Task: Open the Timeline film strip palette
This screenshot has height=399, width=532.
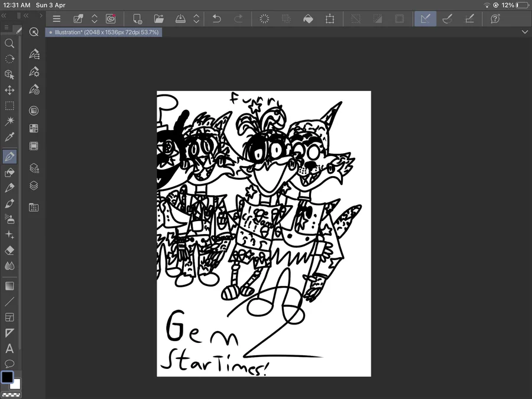Action: [x=34, y=146]
